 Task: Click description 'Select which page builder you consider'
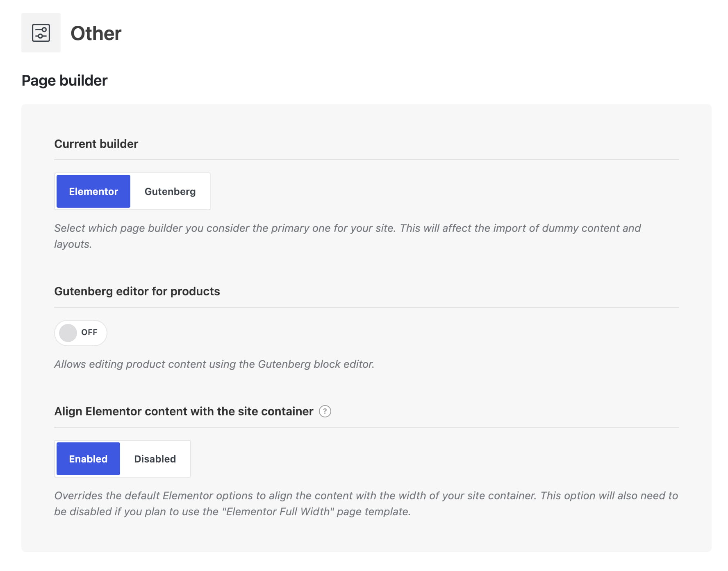(348, 236)
